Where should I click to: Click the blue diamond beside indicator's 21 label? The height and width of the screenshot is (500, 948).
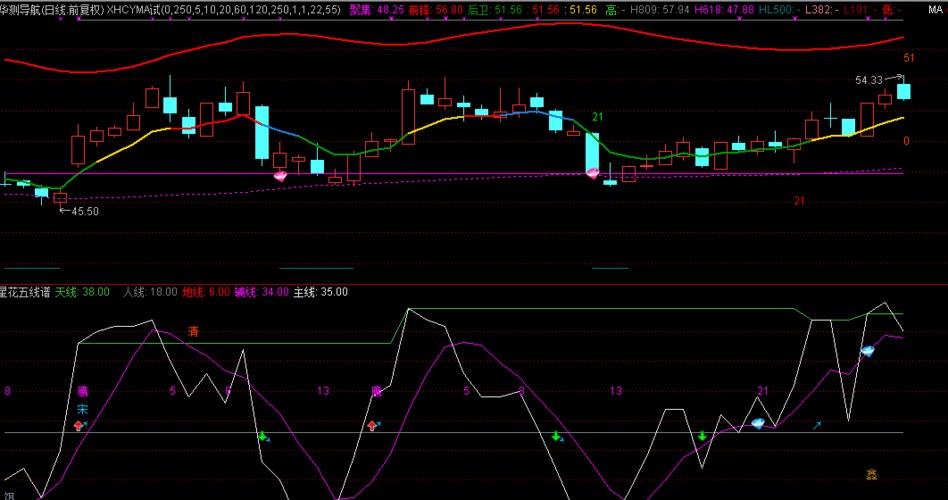[758, 424]
